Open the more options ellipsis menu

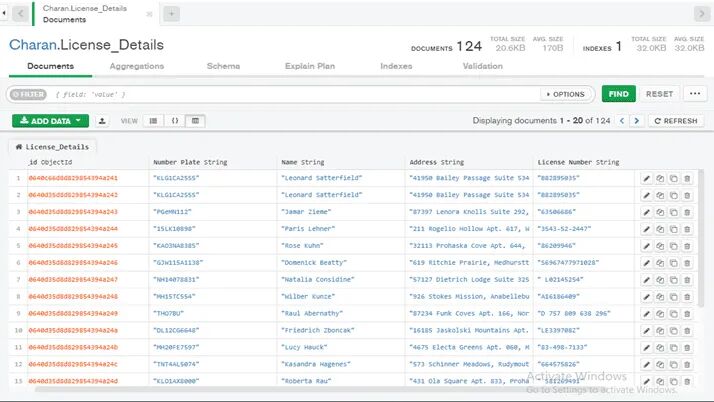(x=695, y=94)
